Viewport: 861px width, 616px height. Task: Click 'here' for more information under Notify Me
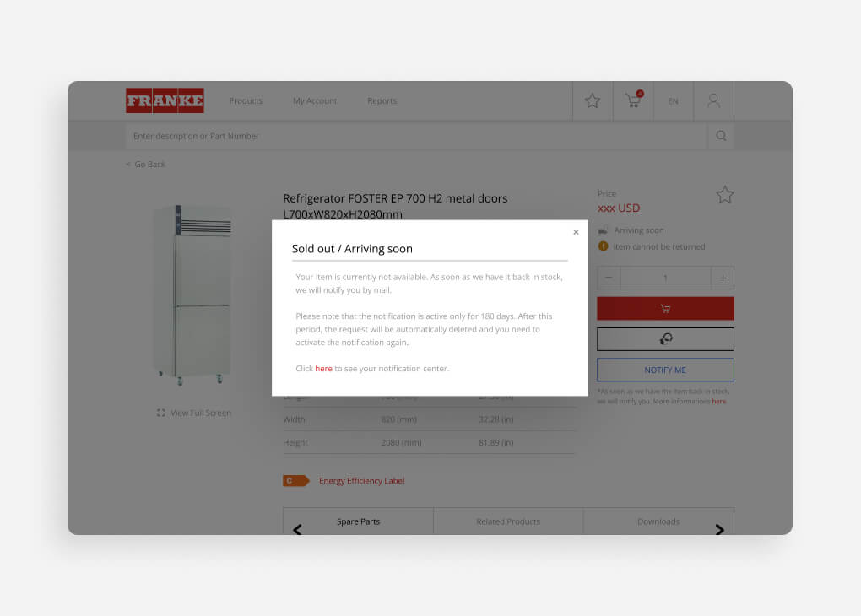719,402
